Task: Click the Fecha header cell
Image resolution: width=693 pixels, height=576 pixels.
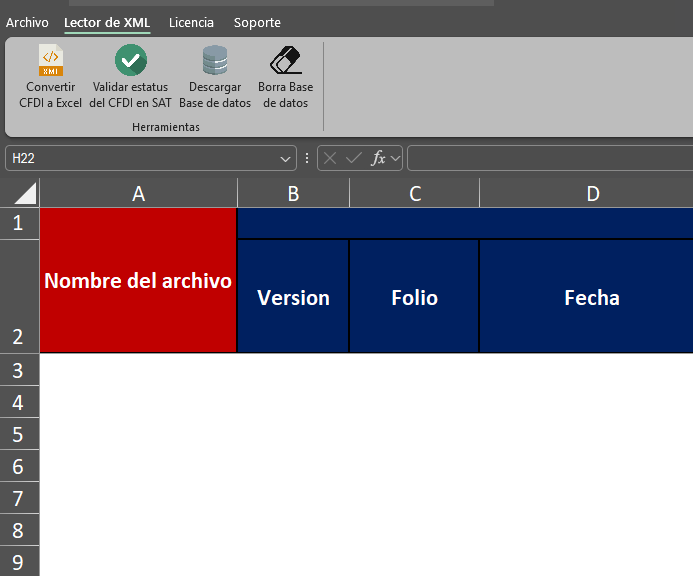Action: pyautogui.click(x=591, y=297)
